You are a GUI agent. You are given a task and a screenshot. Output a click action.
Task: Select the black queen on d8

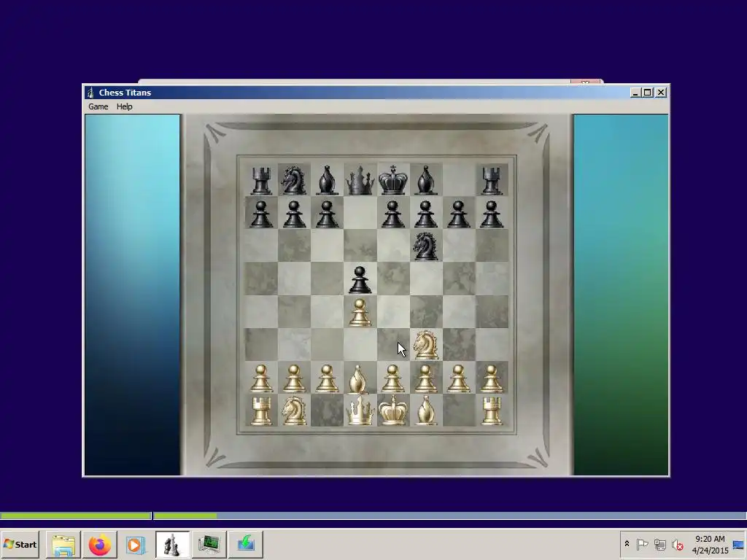[x=360, y=180]
